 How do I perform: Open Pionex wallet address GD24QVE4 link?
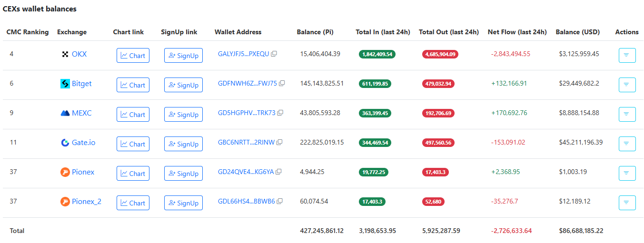[246, 172]
